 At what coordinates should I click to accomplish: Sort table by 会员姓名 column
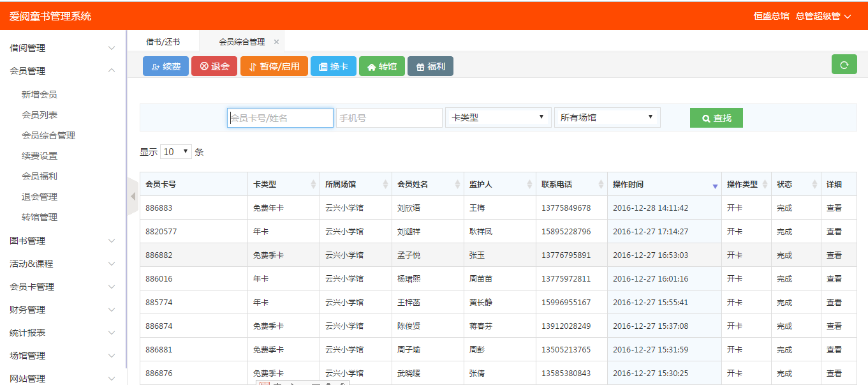(x=427, y=185)
